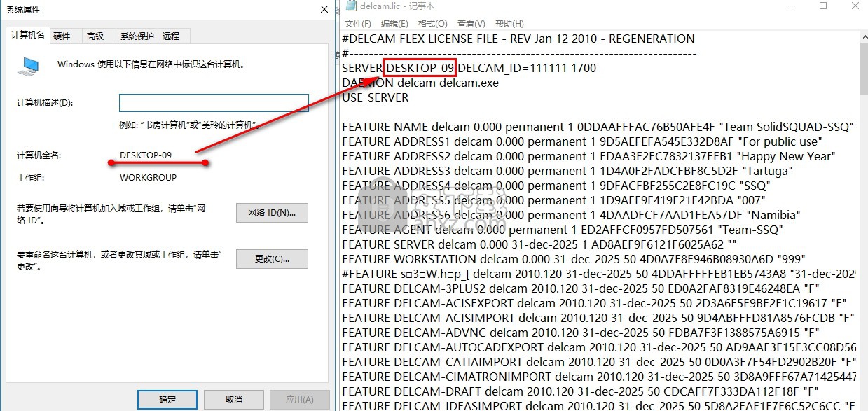Viewport: 868px width, 411px height.
Task: Close the 系统属性 dialog
Action: pyautogui.click(x=324, y=10)
